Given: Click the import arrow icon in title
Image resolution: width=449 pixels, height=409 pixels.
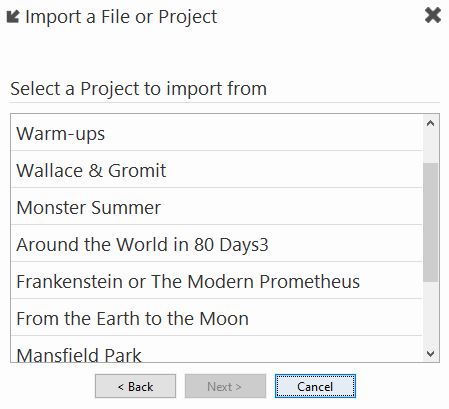Looking at the screenshot, I should coord(13,17).
